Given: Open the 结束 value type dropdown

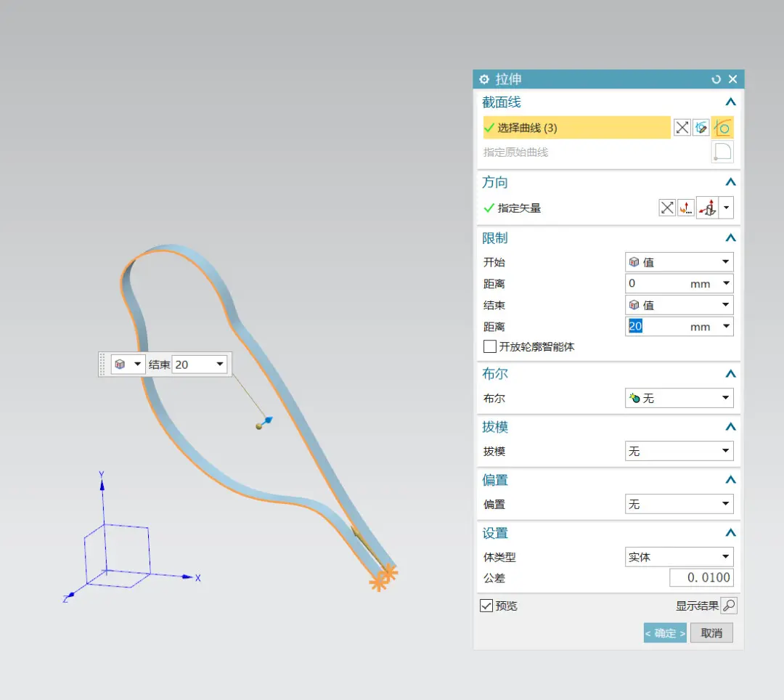Looking at the screenshot, I should (679, 305).
